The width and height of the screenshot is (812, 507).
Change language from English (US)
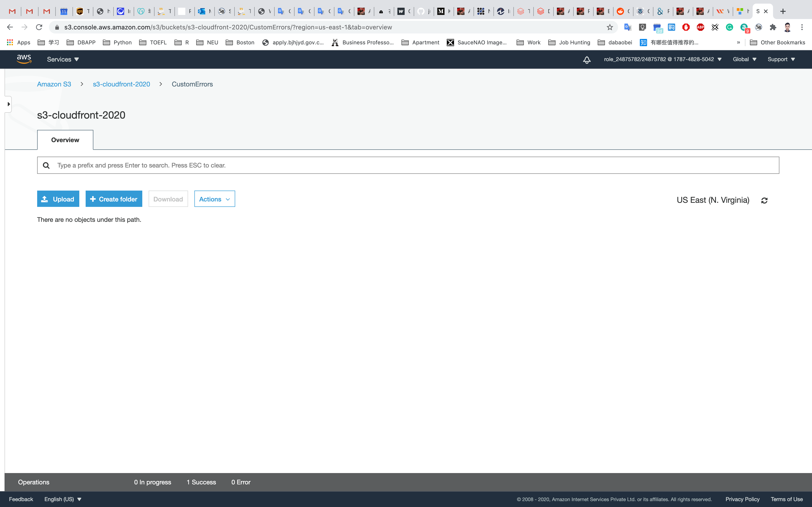click(x=63, y=499)
